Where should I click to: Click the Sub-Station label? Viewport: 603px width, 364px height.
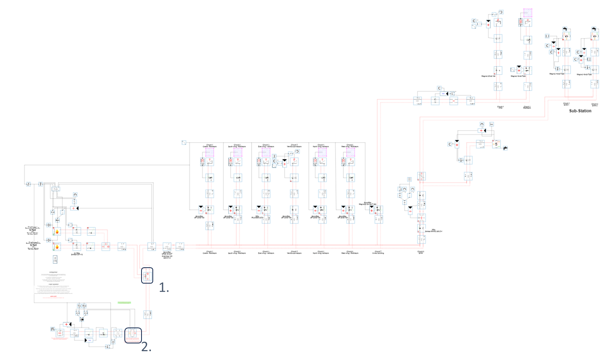pyautogui.click(x=580, y=111)
